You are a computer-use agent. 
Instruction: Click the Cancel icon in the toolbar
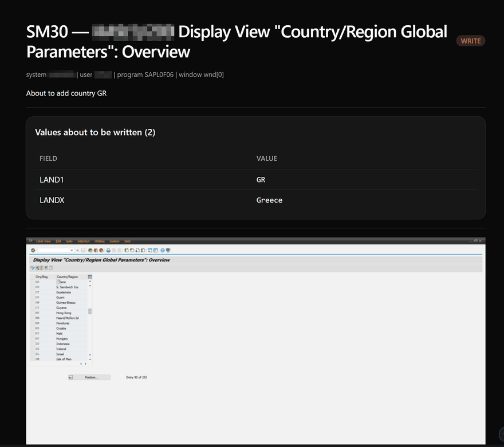tap(101, 251)
